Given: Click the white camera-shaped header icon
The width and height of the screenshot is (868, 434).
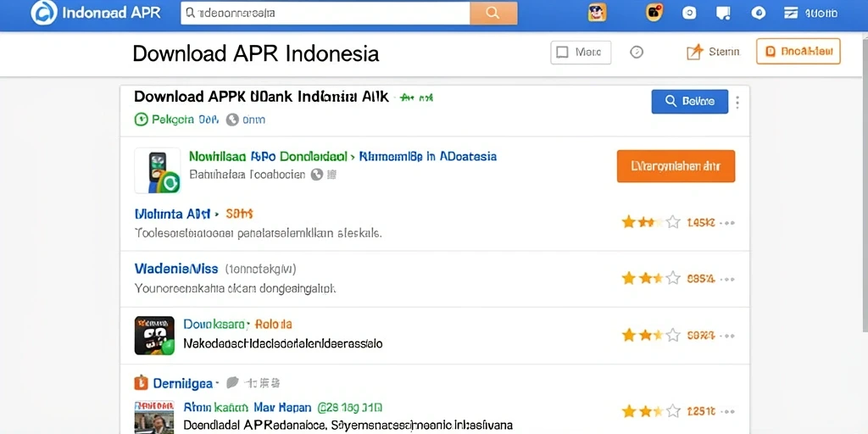Looking at the screenshot, I should click(689, 13).
